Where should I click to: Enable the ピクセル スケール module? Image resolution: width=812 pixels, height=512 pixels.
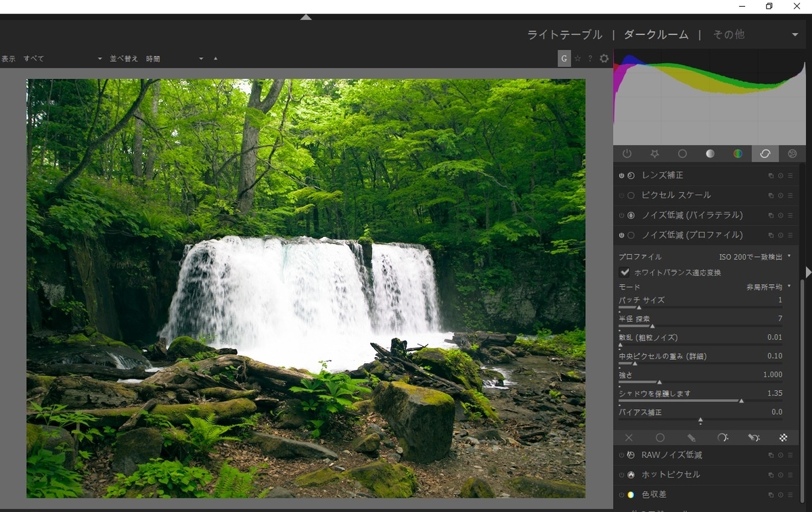click(x=622, y=195)
